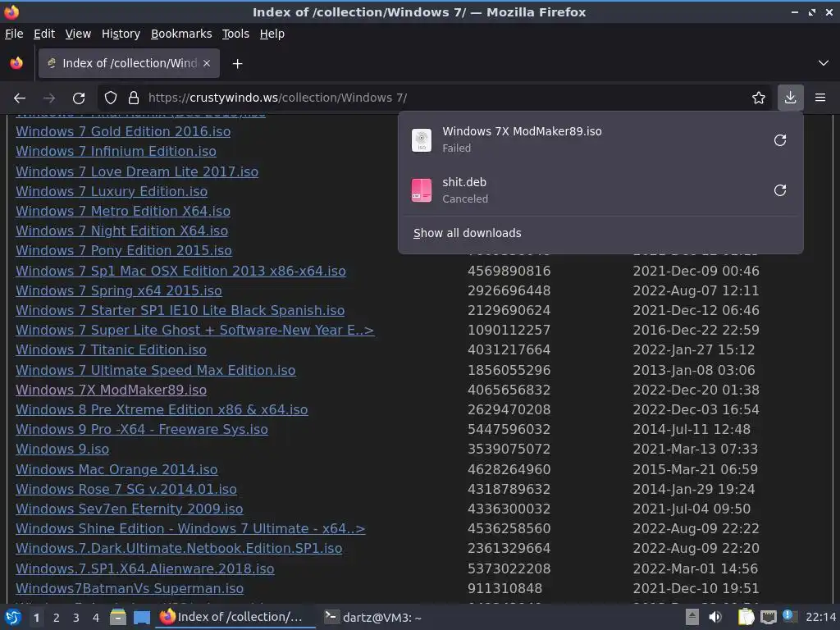Open Windows 7 Gold Edition 2016.iso link
The image size is (840, 630).
pos(123,132)
